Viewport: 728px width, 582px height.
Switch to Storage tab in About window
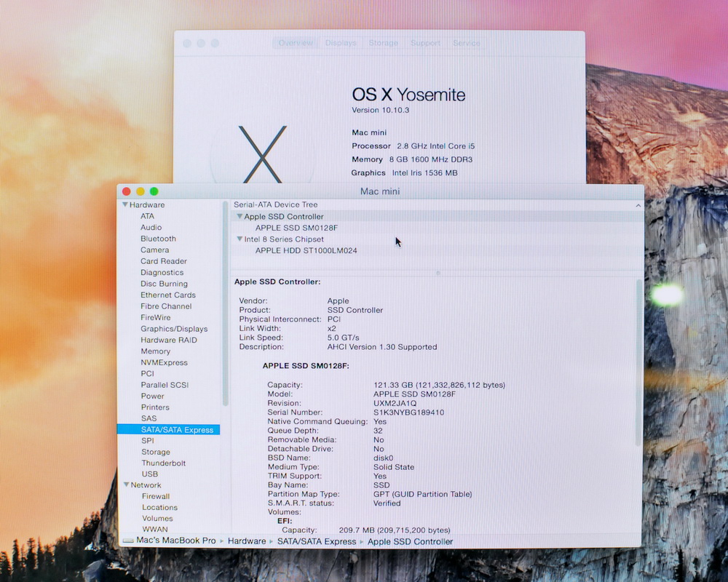(x=383, y=43)
